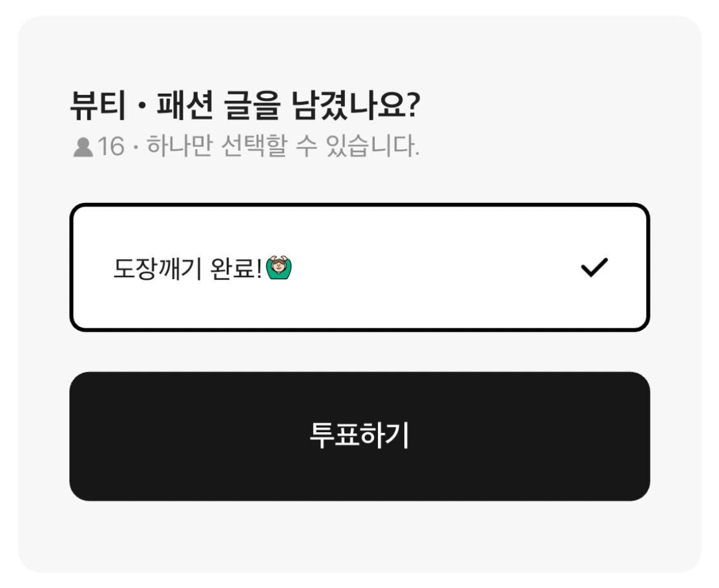Click the participant silhouette icon beside 16
Image resolution: width=719 pixels, height=588 pixels.
click(83, 147)
